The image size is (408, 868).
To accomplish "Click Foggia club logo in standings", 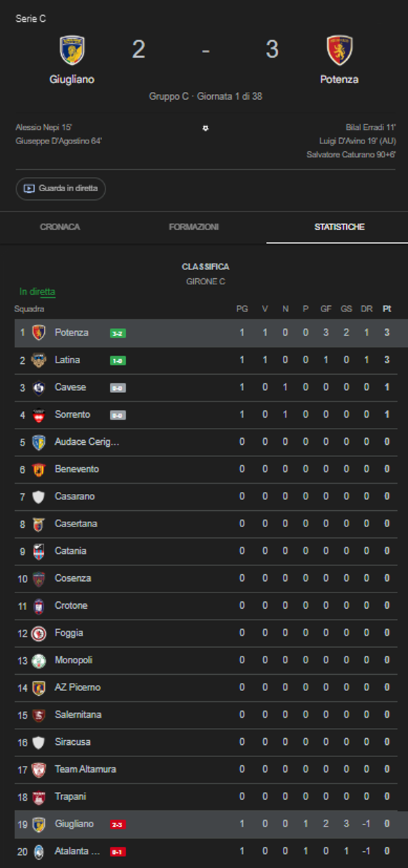I will [39, 633].
